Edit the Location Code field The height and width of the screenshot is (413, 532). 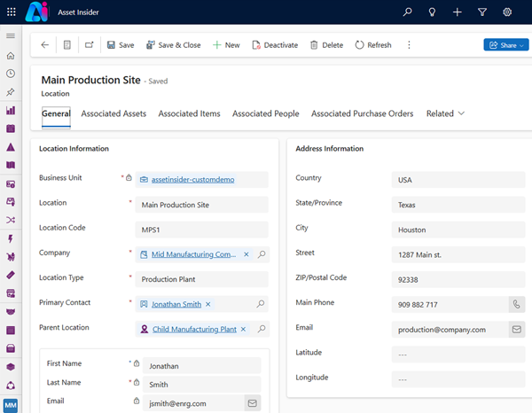click(x=201, y=230)
